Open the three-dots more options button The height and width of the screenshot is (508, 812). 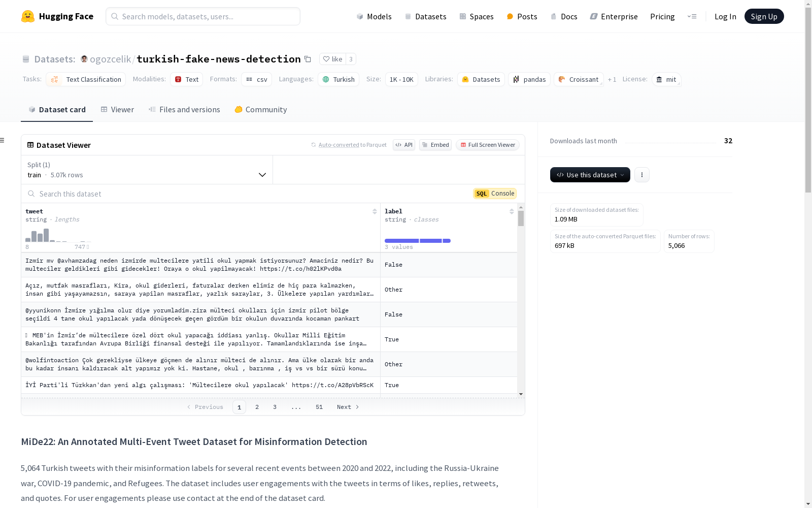pyautogui.click(x=642, y=175)
